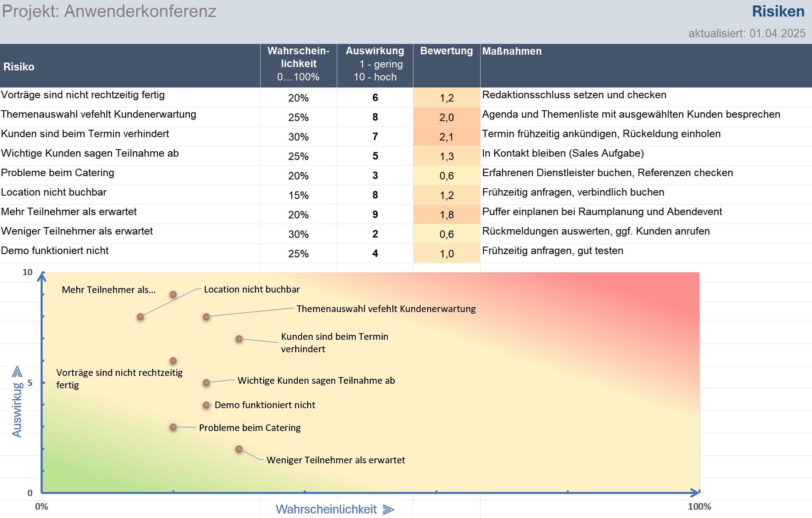Click chart label 'Location nicht buchbar'
Image resolution: width=812 pixels, height=518 pixels.
point(251,289)
